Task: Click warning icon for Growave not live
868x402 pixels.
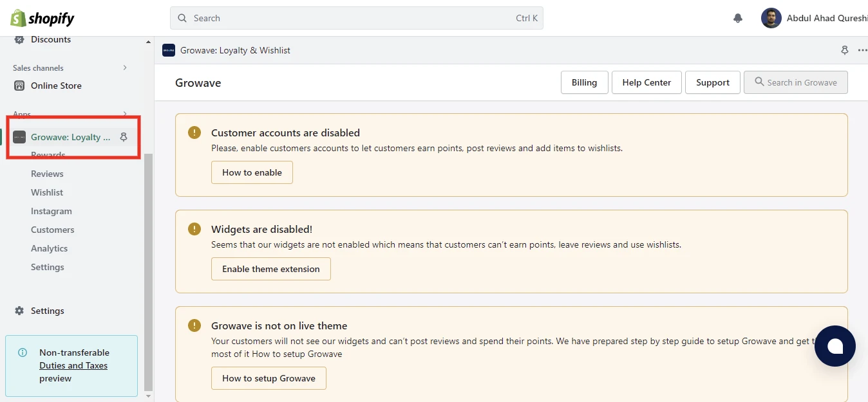Action: click(194, 325)
